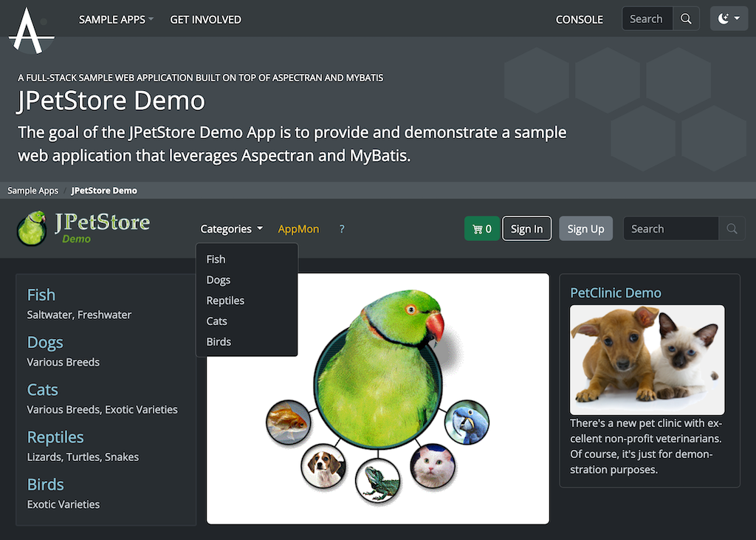Click the lizard reptile circle in the image

pos(378,479)
